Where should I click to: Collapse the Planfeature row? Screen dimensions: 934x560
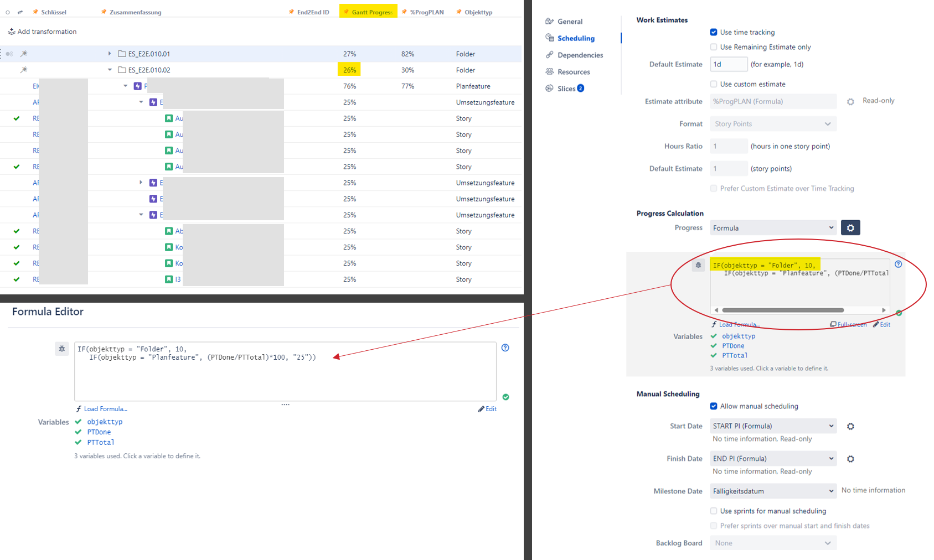point(126,86)
